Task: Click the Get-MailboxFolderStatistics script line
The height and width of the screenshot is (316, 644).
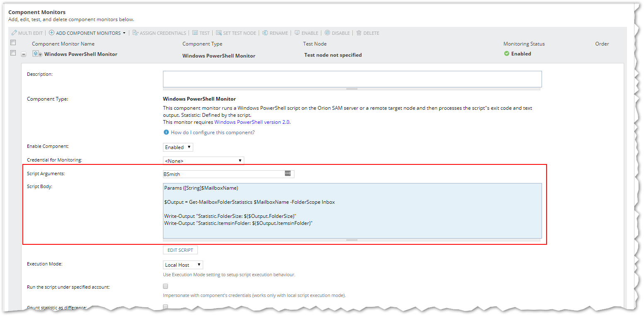Action: pos(250,202)
